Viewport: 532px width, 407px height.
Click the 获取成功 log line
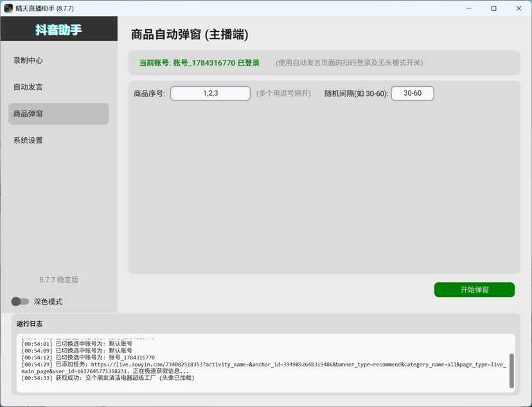point(108,378)
